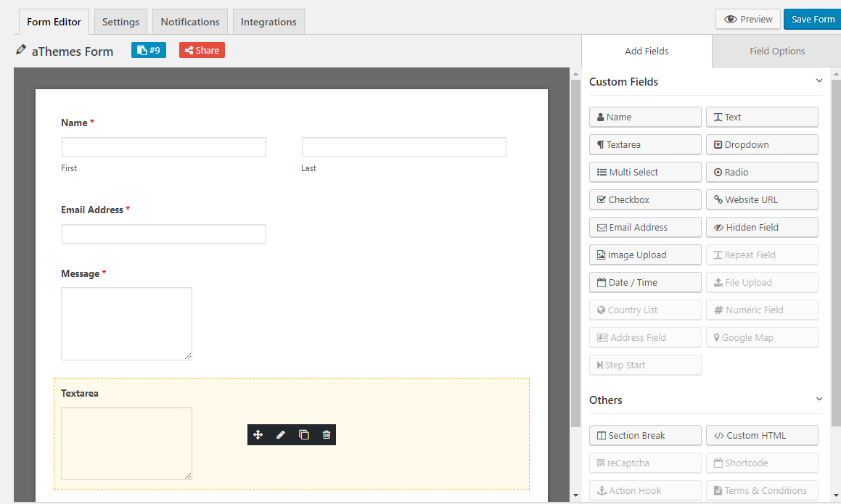The width and height of the screenshot is (841, 504).
Task: Click inside the Message textarea
Action: (126, 324)
